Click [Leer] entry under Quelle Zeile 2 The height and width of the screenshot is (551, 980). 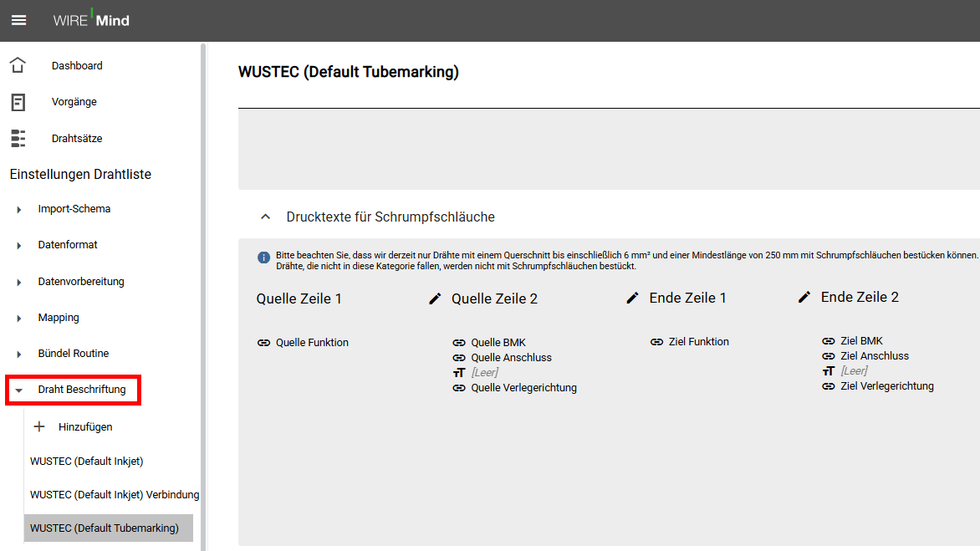tap(484, 372)
